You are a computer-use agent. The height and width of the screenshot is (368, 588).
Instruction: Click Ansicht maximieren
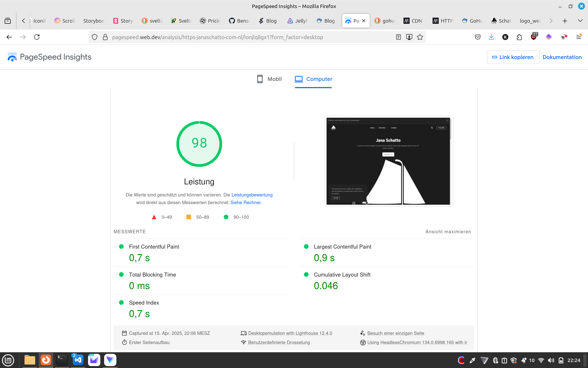point(448,232)
